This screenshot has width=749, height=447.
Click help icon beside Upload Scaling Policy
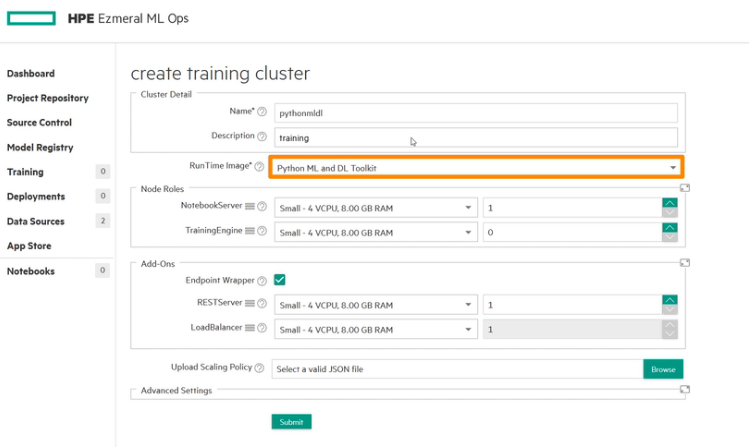261,369
